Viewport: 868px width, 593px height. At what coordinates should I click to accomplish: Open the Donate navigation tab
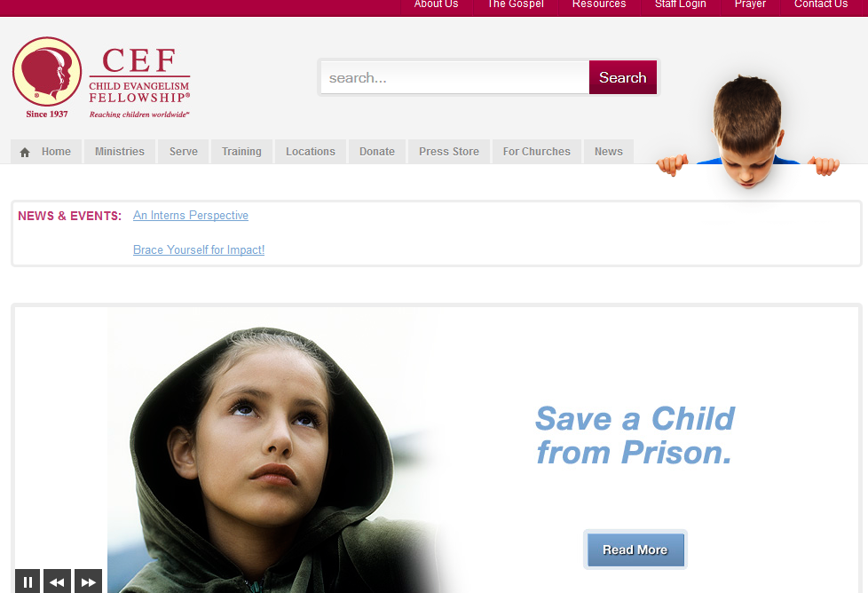tap(377, 152)
